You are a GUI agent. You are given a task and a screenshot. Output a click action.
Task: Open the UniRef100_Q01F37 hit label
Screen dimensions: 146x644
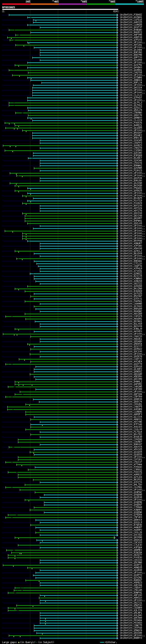click(x=131, y=27)
